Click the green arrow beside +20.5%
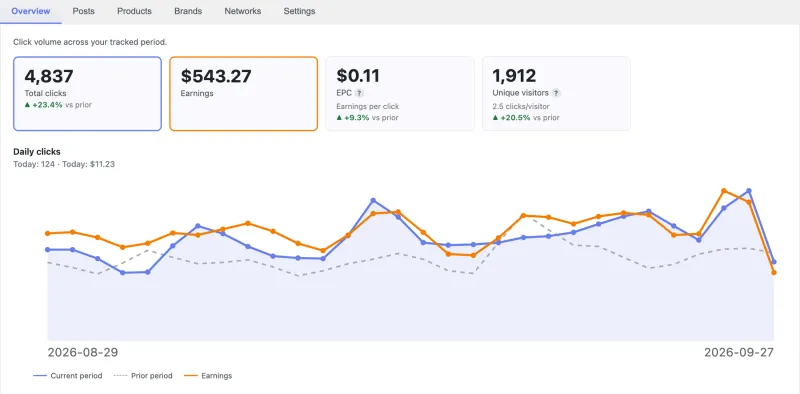800x394 pixels. 495,117
